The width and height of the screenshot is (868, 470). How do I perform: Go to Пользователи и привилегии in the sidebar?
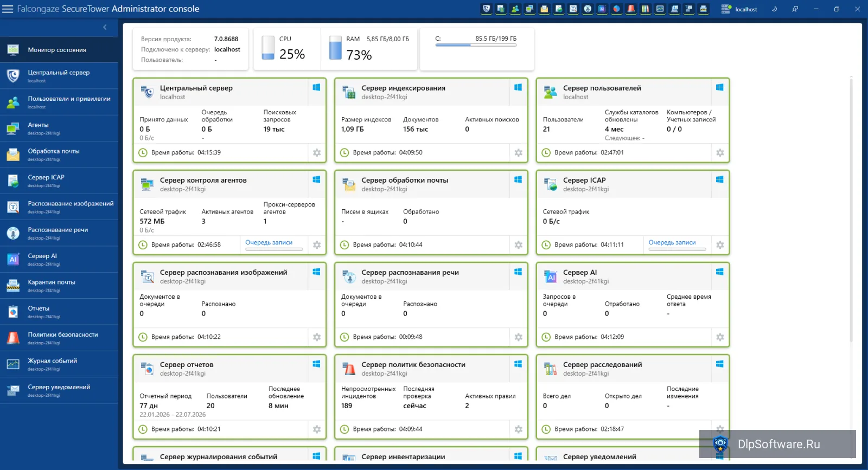click(x=59, y=102)
